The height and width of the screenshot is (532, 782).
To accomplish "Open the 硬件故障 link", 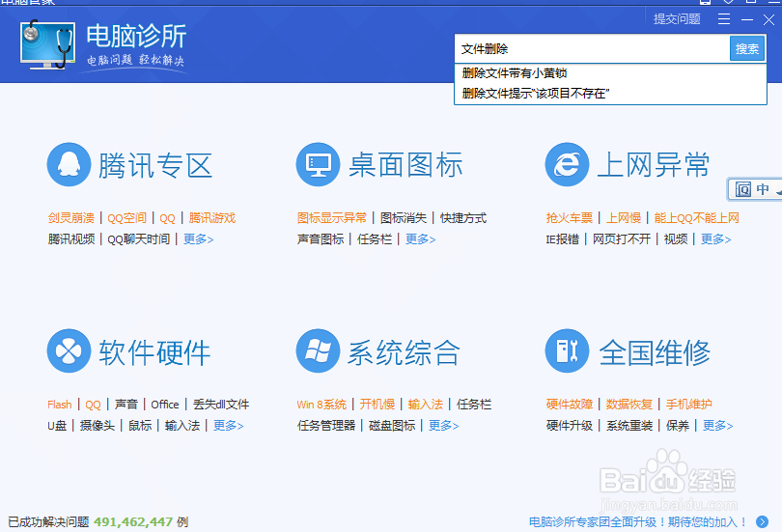I will click(x=570, y=405).
